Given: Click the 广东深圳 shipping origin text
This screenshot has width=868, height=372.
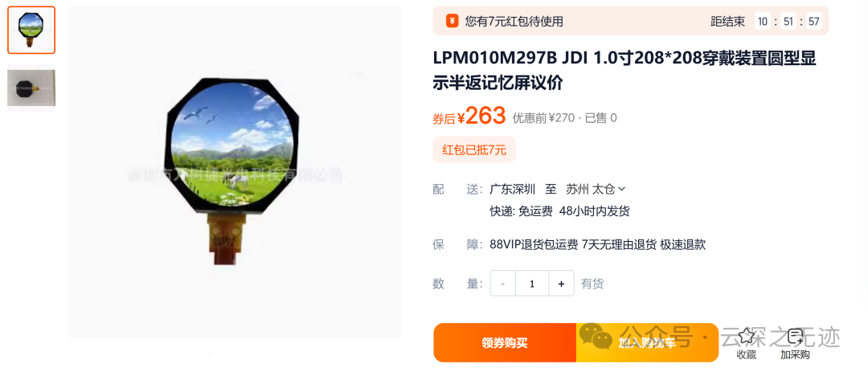Looking at the screenshot, I should (x=512, y=190).
